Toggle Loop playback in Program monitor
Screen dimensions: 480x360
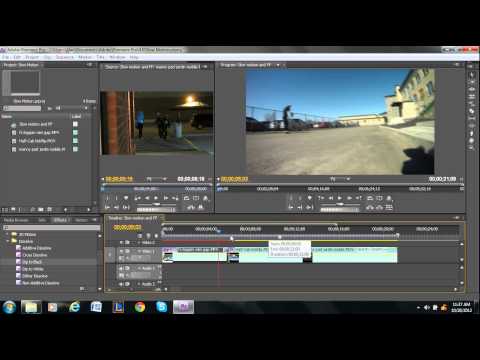click(370, 198)
